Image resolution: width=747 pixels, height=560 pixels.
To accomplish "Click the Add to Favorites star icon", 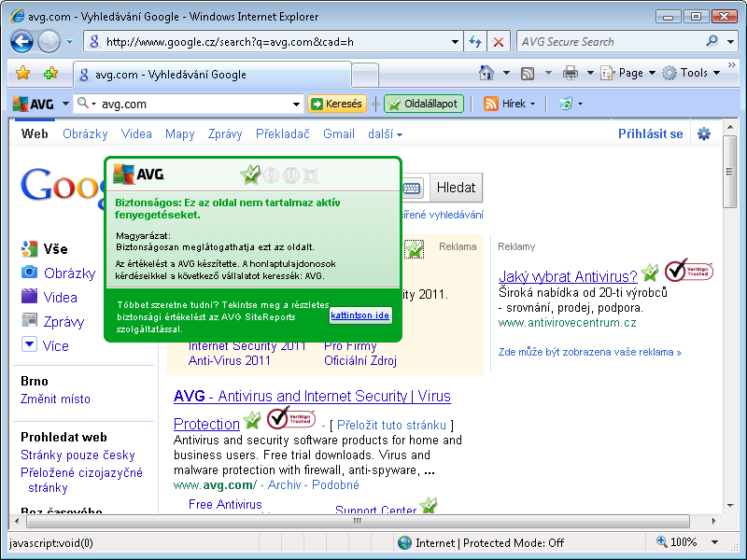I will coord(50,73).
